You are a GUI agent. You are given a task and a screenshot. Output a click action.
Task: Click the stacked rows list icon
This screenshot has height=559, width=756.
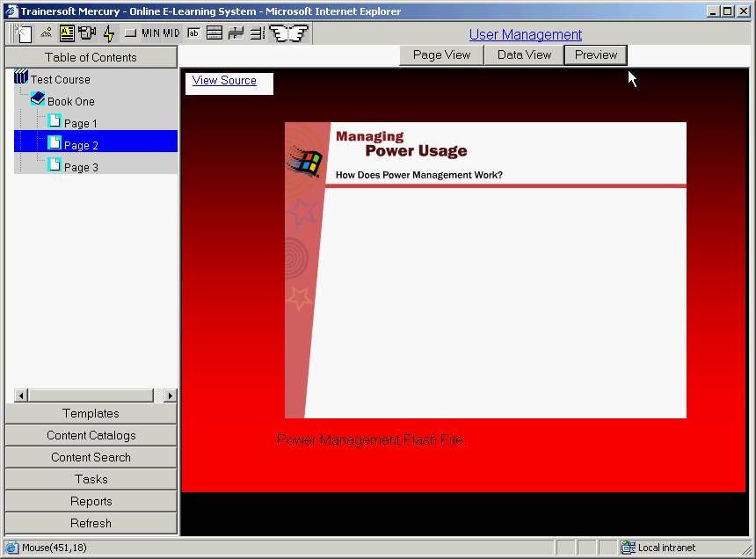214,33
